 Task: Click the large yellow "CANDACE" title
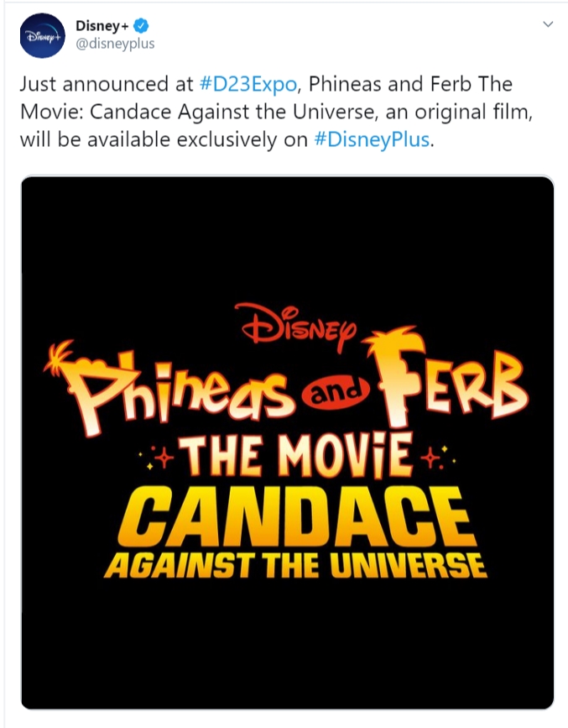click(294, 514)
